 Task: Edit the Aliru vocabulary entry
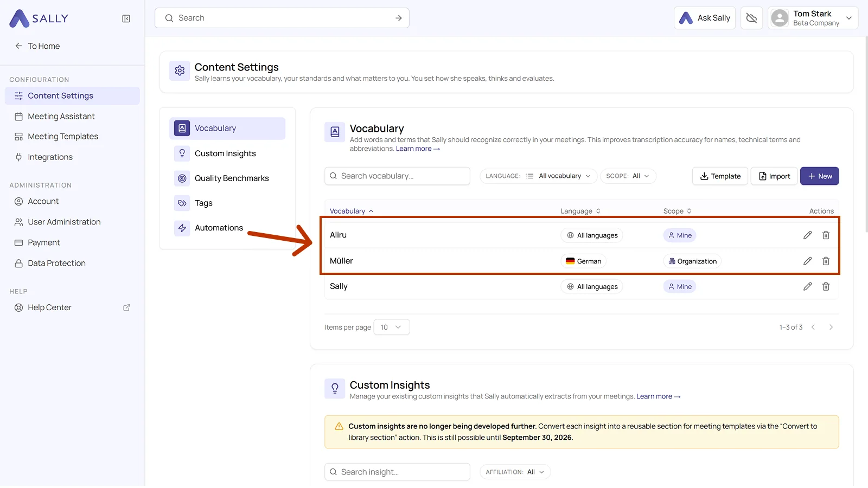coord(807,235)
